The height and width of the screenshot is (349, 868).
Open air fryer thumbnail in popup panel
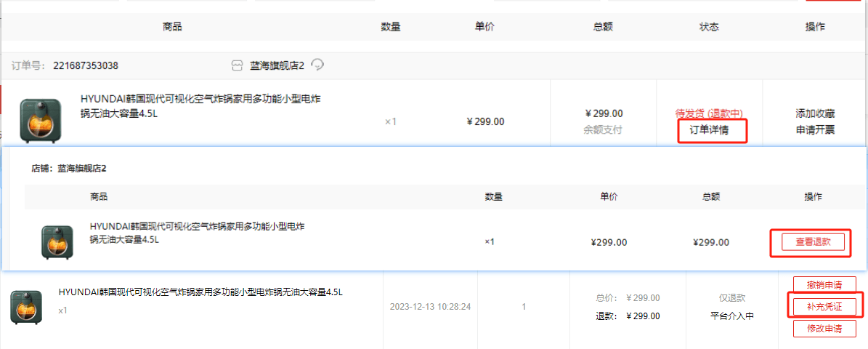pos(57,243)
